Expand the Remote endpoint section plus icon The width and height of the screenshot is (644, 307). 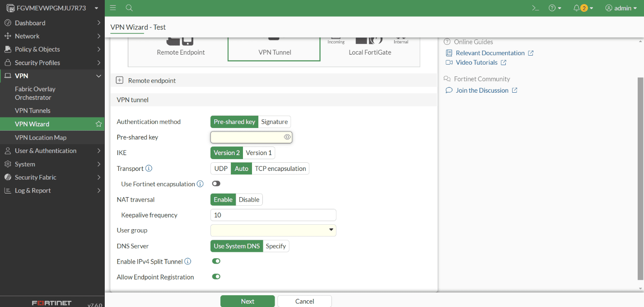[x=120, y=80]
